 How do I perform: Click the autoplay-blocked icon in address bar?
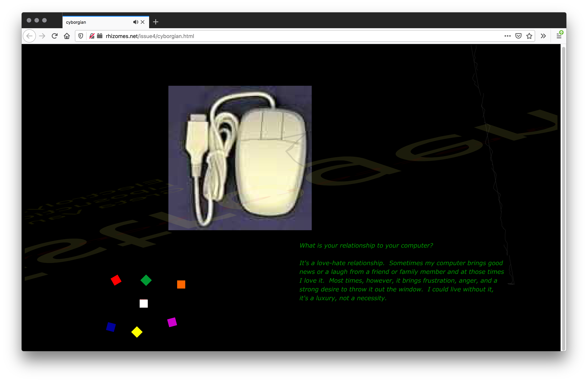click(92, 36)
